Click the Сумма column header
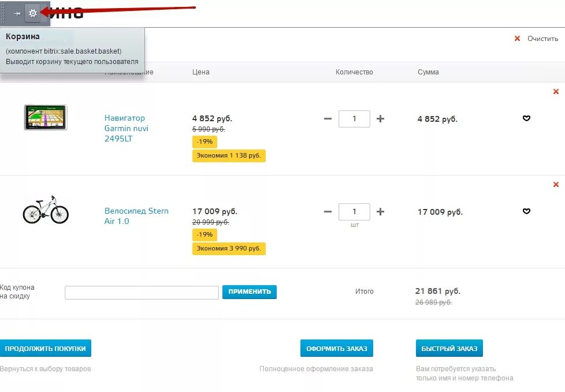 428,72
